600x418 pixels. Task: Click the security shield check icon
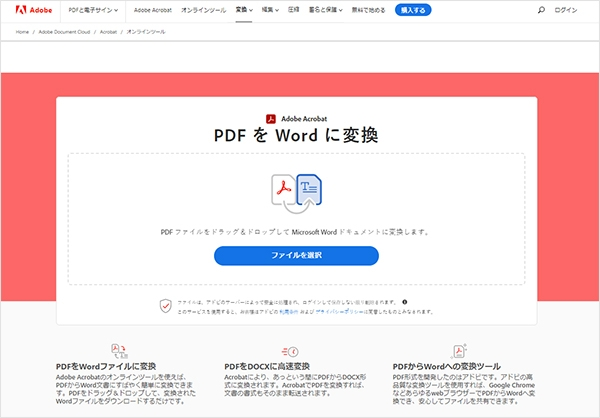click(165, 306)
